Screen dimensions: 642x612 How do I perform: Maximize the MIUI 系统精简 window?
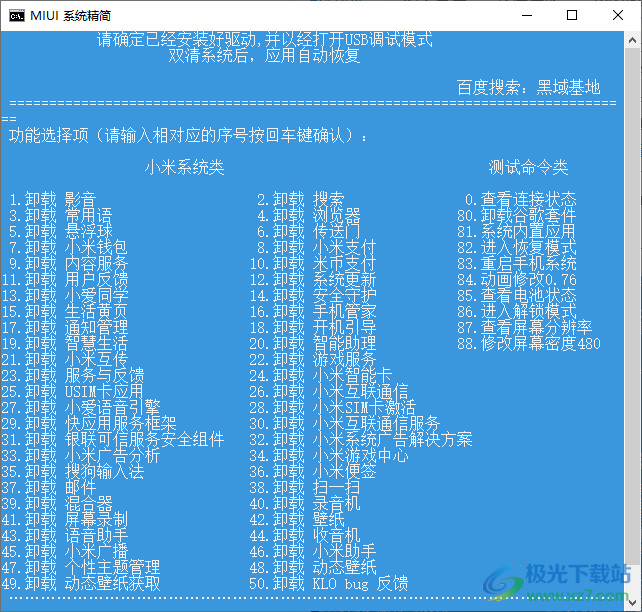(x=572, y=16)
